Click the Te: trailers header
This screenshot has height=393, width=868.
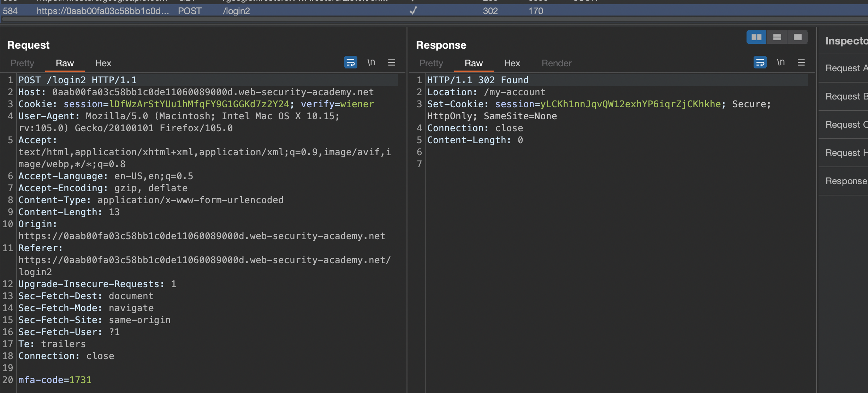click(52, 344)
